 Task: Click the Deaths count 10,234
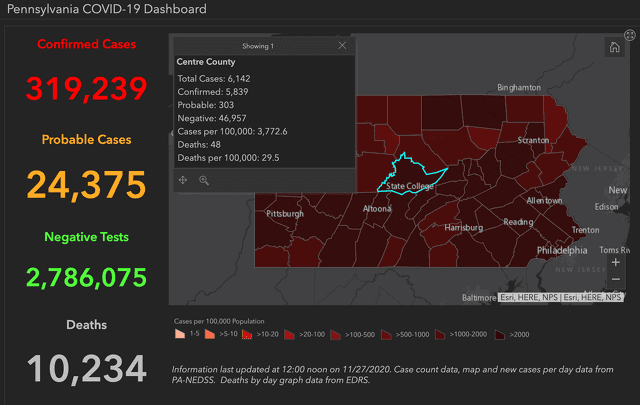coord(86,369)
